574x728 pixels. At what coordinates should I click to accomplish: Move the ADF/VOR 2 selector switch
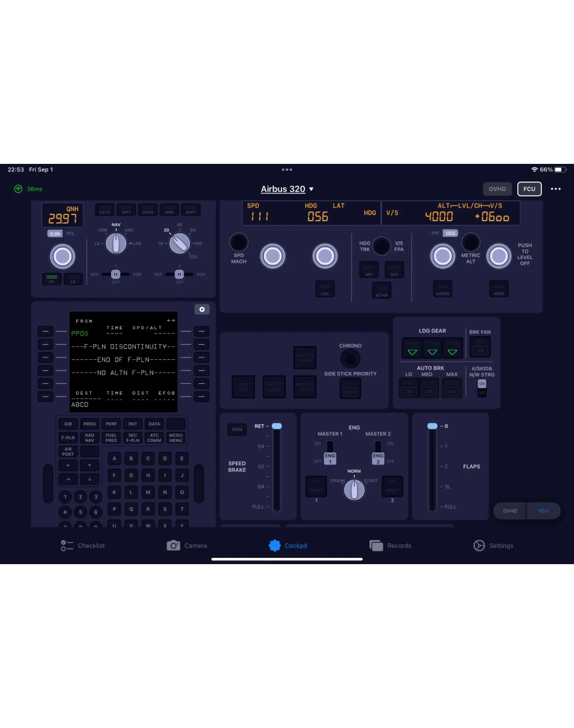pos(179,274)
